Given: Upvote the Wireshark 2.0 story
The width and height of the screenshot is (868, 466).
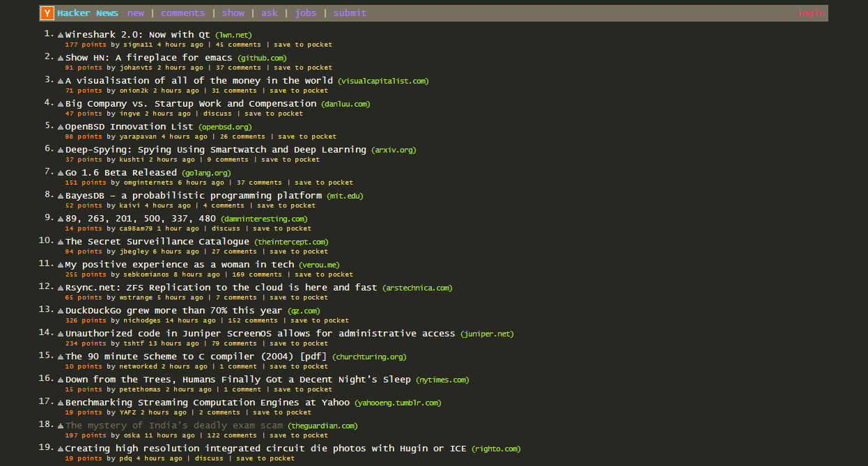Looking at the screenshot, I should coord(59,33).
